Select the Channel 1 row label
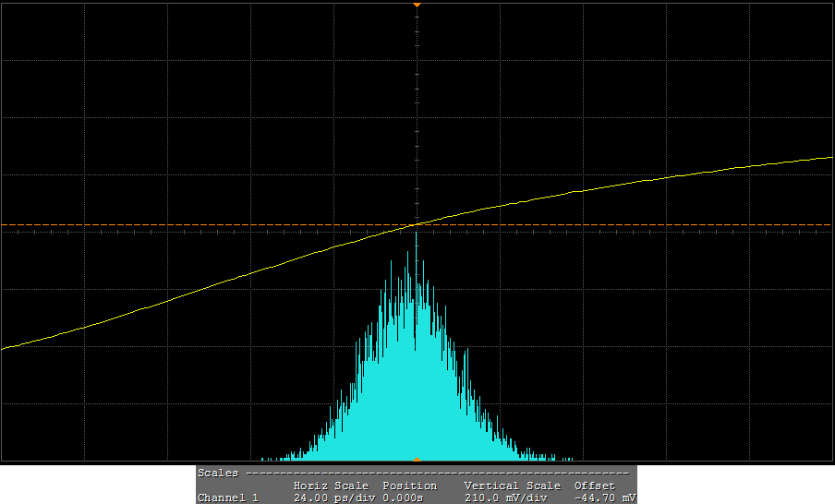This screenshot has height=504, width=835. (228, 498)
